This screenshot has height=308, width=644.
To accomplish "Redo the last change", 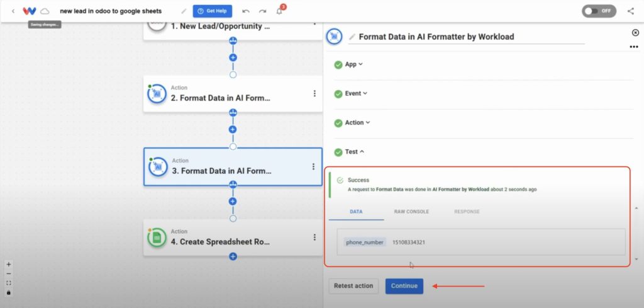I will pyautogui.click(x=262, y=11).
